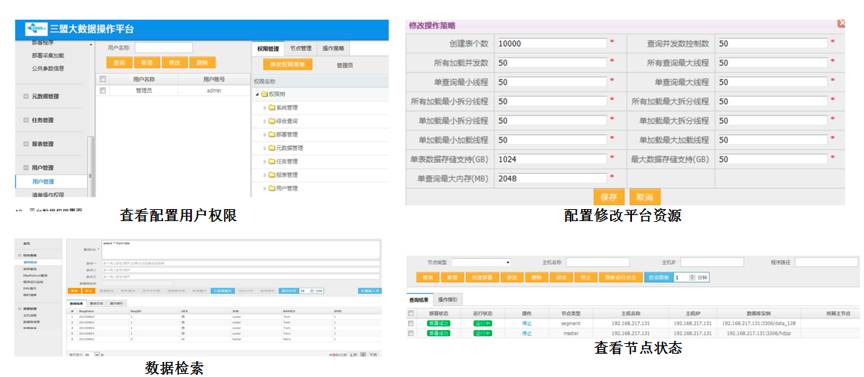Click the 主机IP filter input in node status
864x377 pixels.
coord(712,262)
